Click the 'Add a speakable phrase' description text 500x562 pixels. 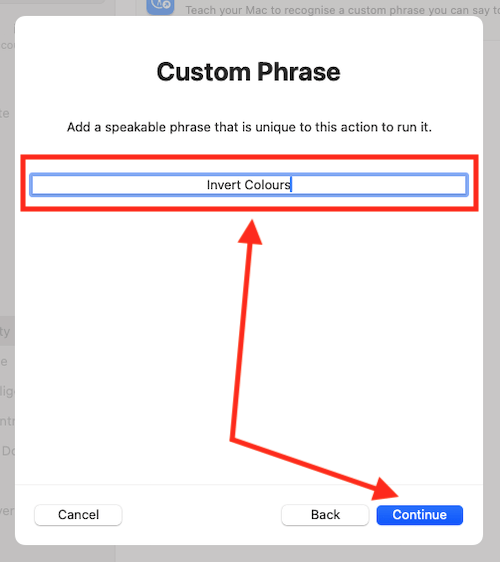tap(249, 127)
